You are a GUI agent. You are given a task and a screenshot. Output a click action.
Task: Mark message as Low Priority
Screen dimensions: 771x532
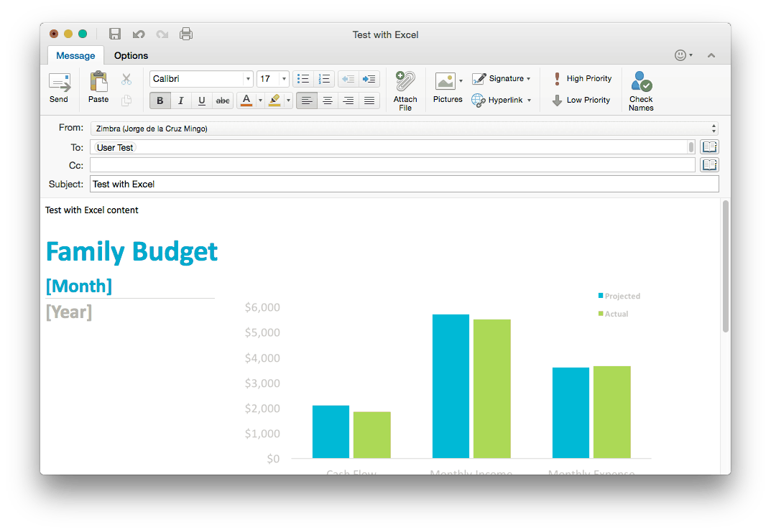581,101
